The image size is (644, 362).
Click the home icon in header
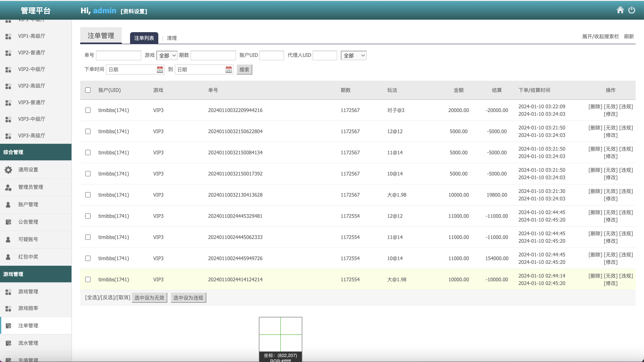[620, 10]
